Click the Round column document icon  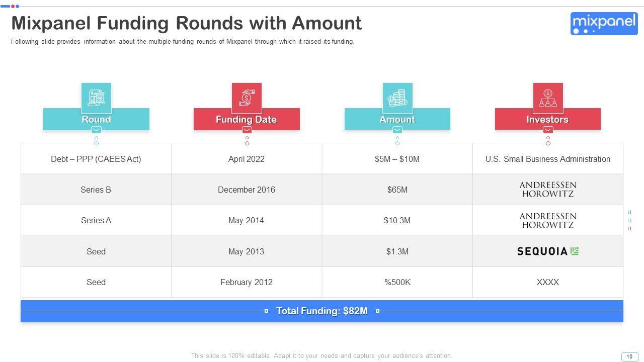tap(96, 98)
